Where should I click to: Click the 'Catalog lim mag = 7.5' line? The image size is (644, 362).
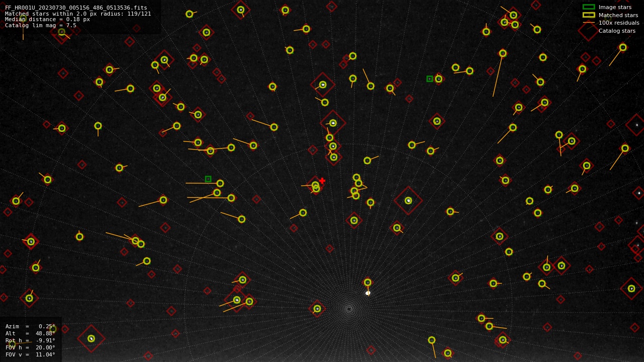tap(41, 25)
